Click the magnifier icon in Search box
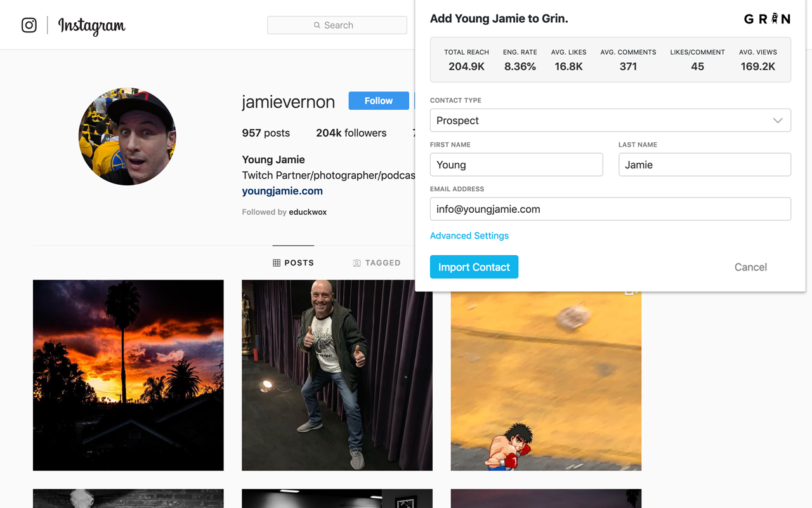The height and width of the screenshot is (508, 812). pyautogui.click(x=317, y=25)
